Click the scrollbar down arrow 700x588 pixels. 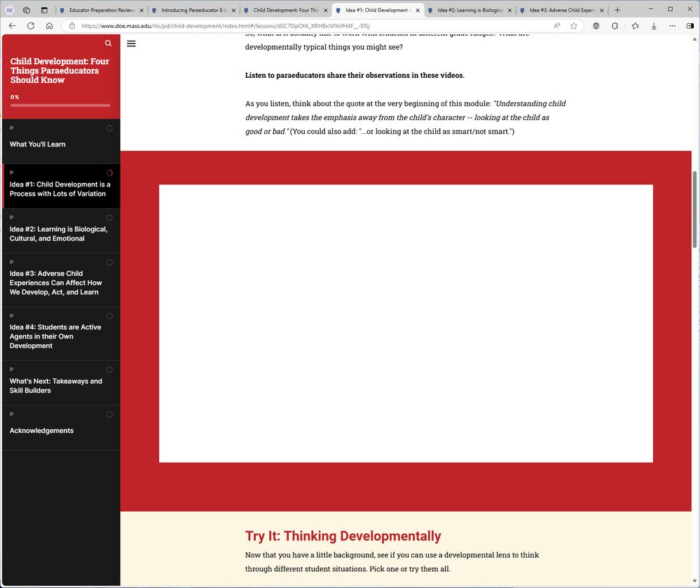coord(694,581)
